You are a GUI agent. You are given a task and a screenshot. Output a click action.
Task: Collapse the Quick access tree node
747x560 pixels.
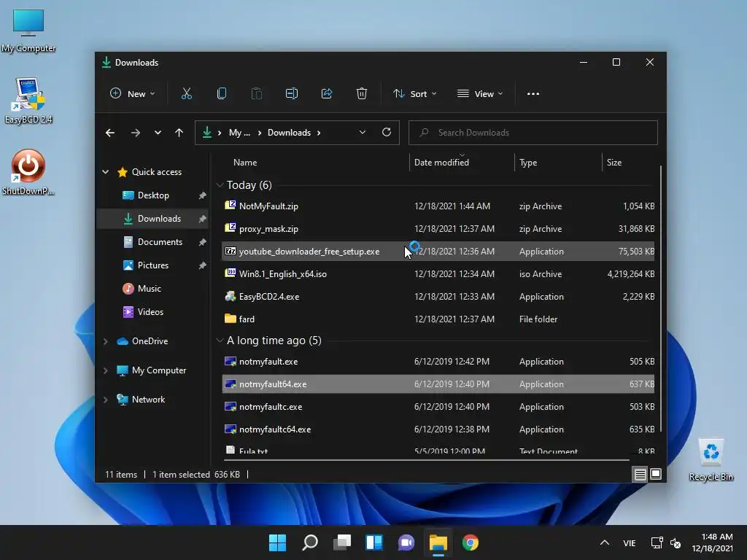(x=105, y=172)
